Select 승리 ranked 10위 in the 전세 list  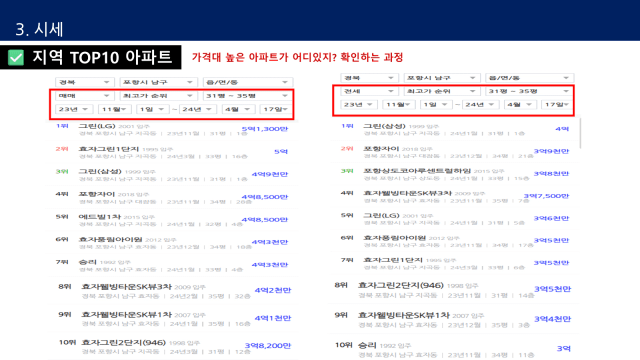[367, 345]
